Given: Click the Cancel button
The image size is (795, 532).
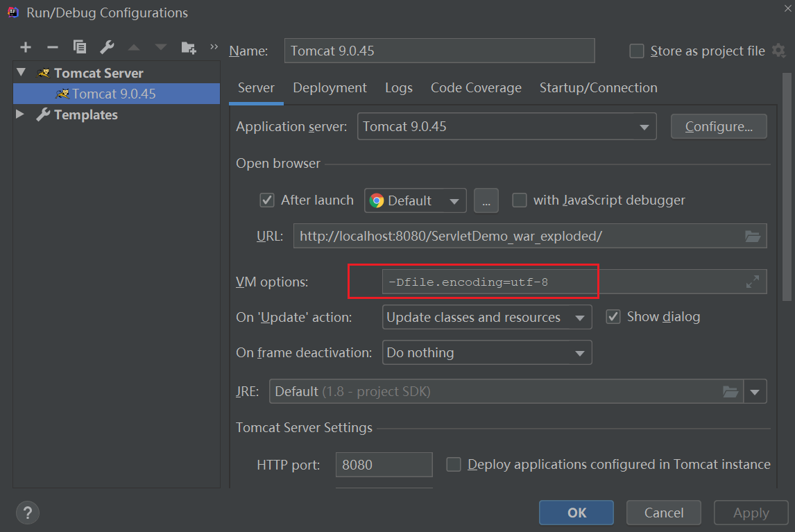Looking at the screenshot, I should point(664,513).
